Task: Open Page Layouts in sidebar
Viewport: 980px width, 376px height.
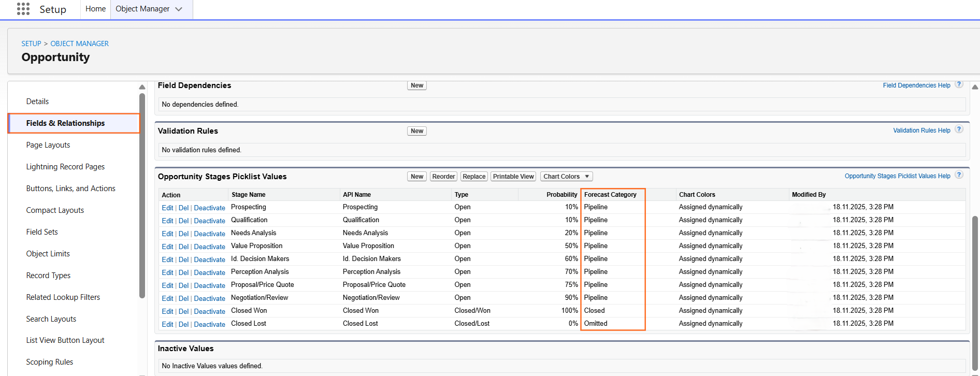Action: [x=48, y=145]
